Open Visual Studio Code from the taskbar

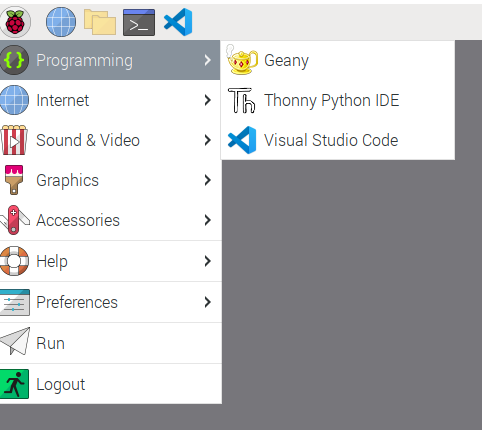(178, 22)
